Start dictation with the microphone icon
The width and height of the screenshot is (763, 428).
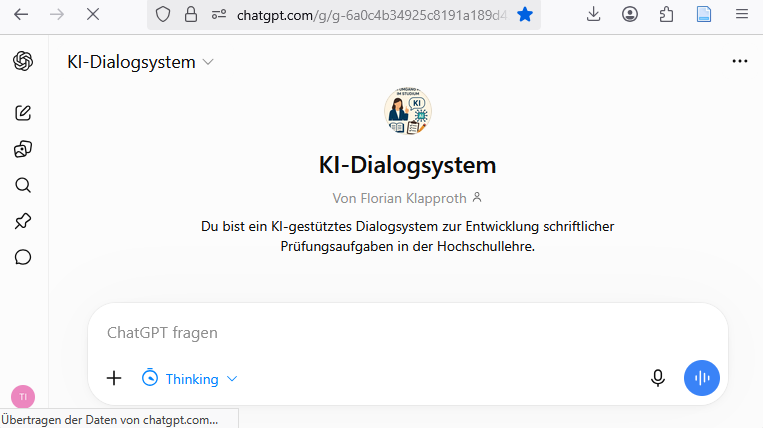point(657,378)
